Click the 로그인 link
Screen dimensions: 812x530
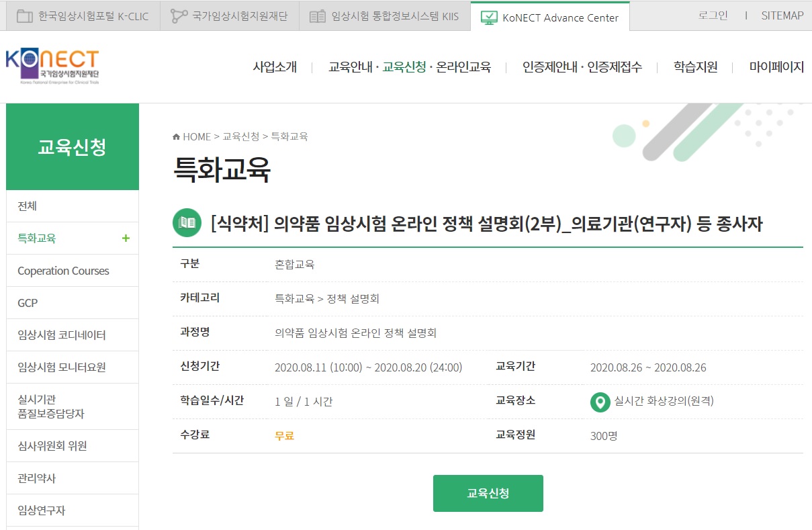point(714,15)
